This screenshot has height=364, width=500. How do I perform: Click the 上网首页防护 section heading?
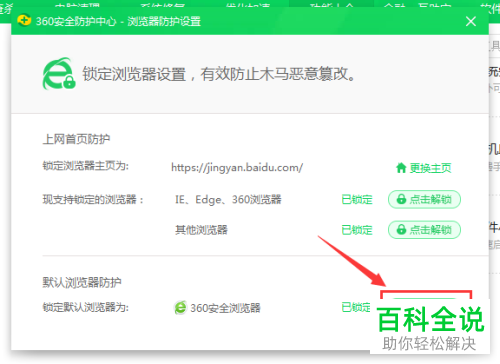(76, 139)
